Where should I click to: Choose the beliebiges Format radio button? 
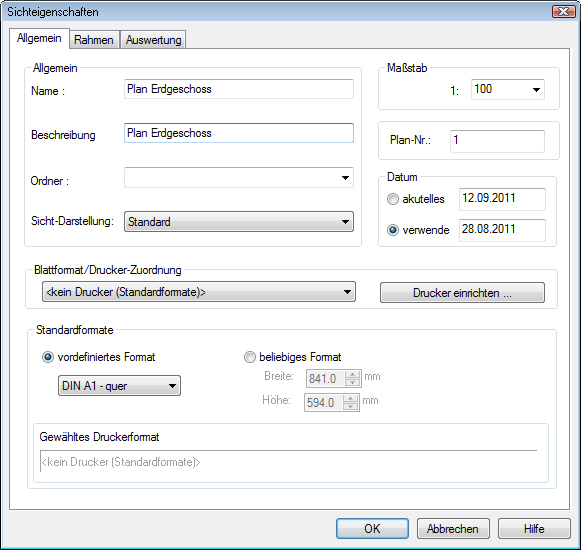(x=250, y=357)
